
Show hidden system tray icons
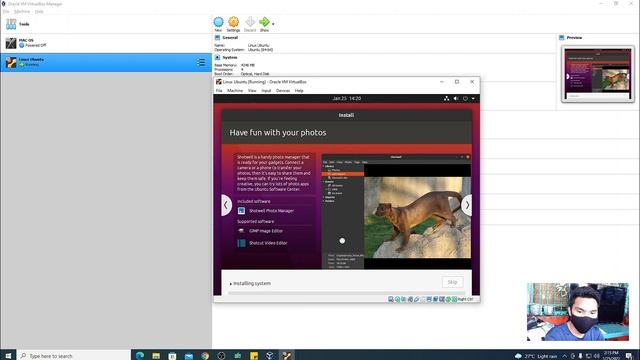(564, 356)
